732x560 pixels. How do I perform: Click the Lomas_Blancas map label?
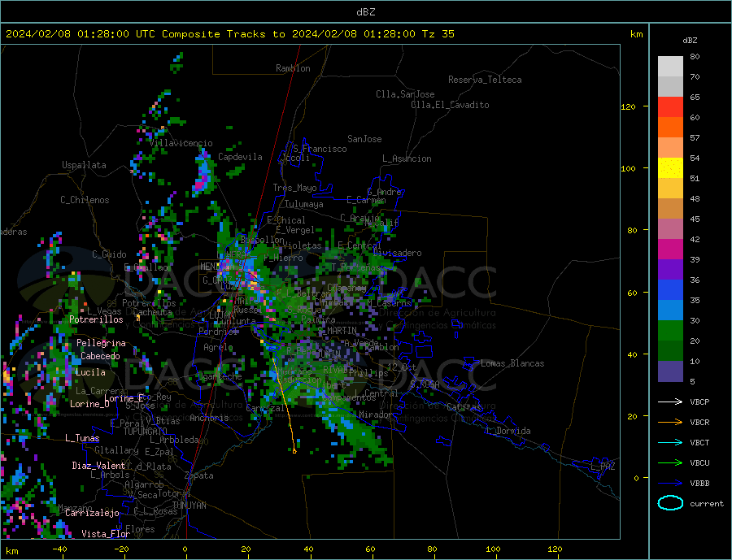(512, 363)
